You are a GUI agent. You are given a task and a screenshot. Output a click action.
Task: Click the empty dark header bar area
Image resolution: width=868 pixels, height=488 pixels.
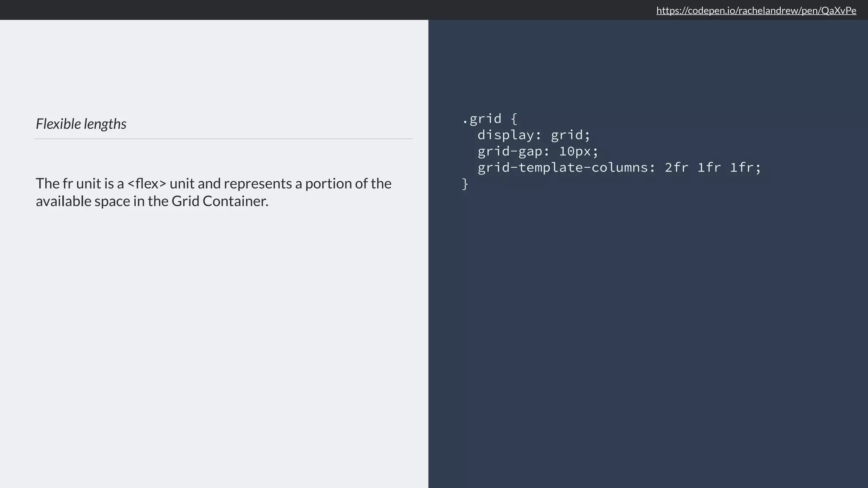[297, 10]
